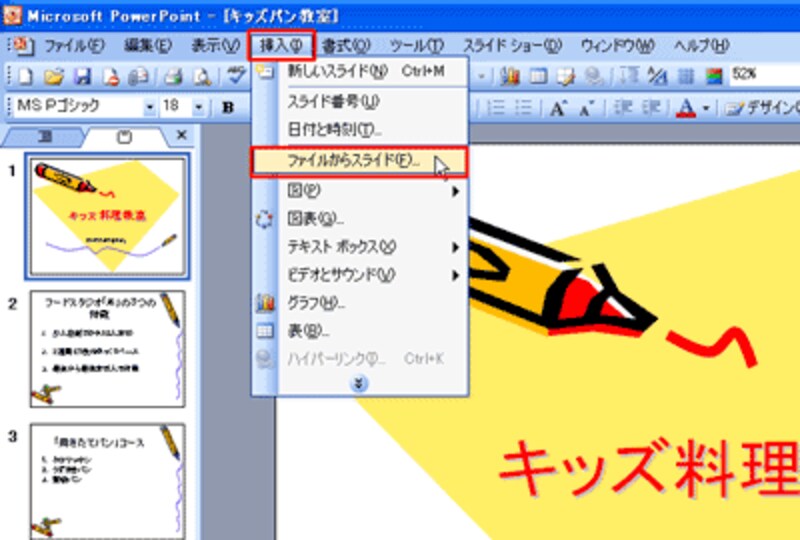
Task: Choose スライド番号 (Slide Number) menu entry
Action: coord(360,102)
